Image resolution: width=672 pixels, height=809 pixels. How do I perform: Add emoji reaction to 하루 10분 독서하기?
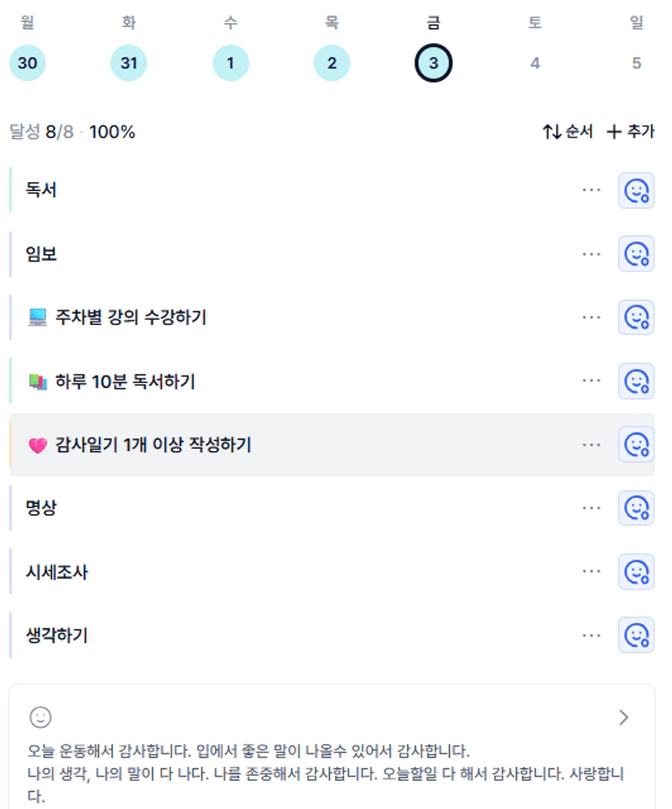point(635,381)
